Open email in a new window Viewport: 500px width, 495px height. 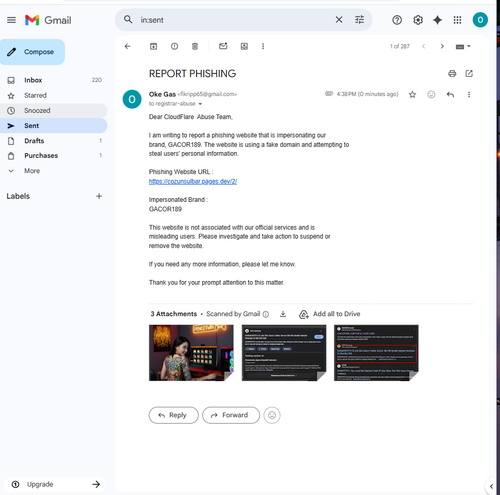pyautogui.click(x=469, y=73)
